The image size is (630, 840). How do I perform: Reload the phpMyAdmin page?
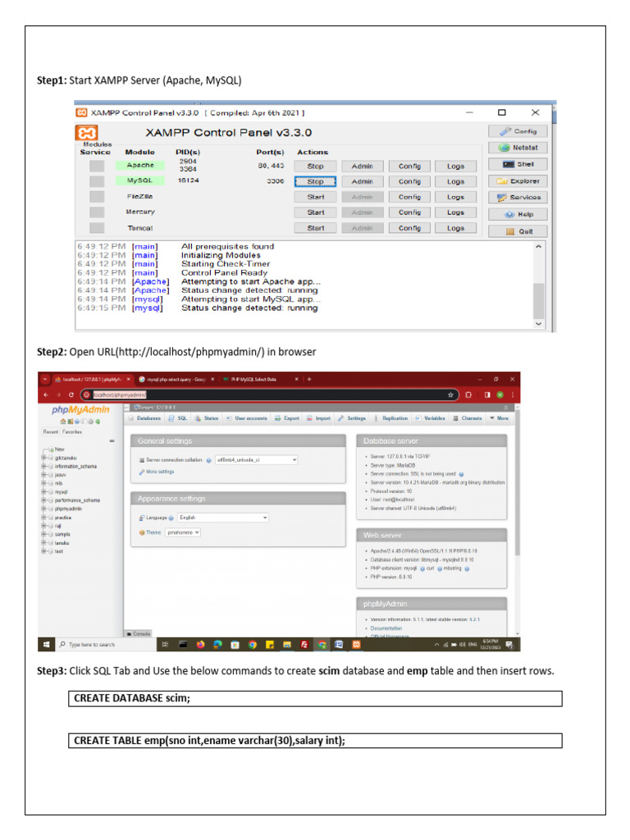click(71, 395)
